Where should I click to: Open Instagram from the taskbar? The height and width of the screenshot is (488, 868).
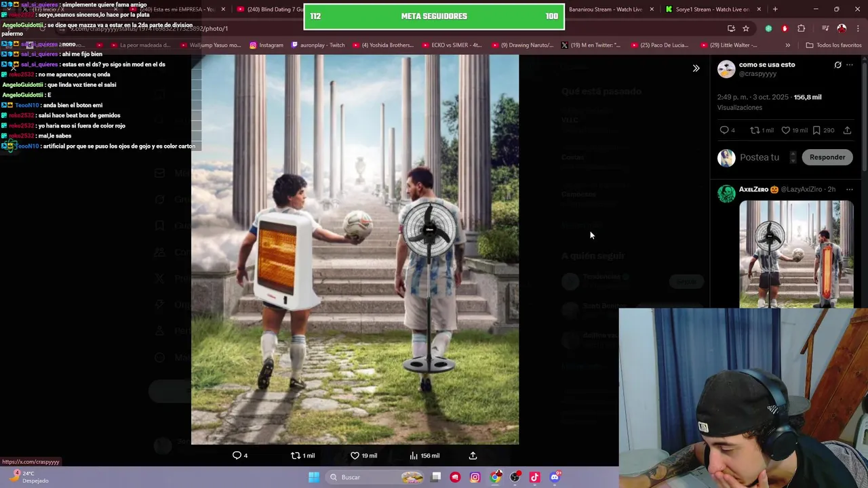click(x=475, y=477)
